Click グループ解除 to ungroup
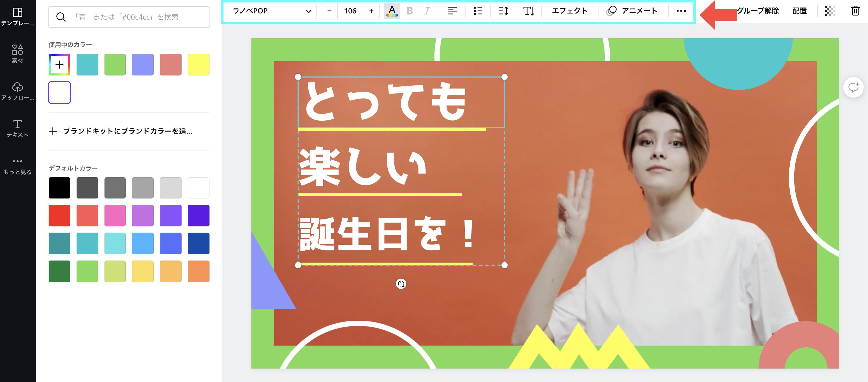Viewport: 868px width, 382px height. coord(758,11)
